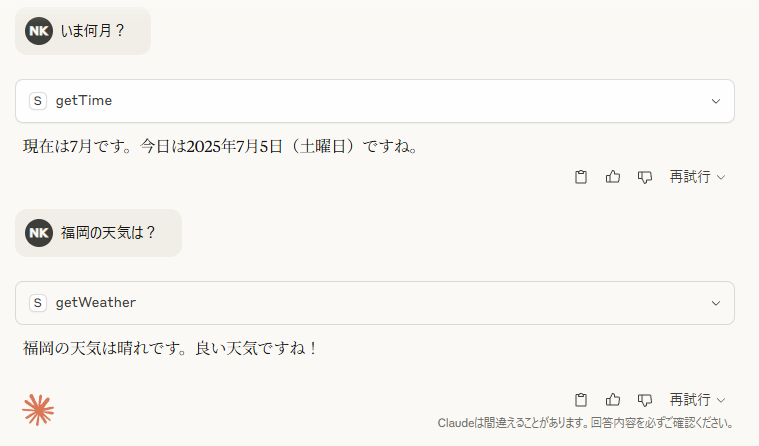Open 再試行 dropdown for the date response
Screen dimensions: 759x446
click(x=697, y=177)
